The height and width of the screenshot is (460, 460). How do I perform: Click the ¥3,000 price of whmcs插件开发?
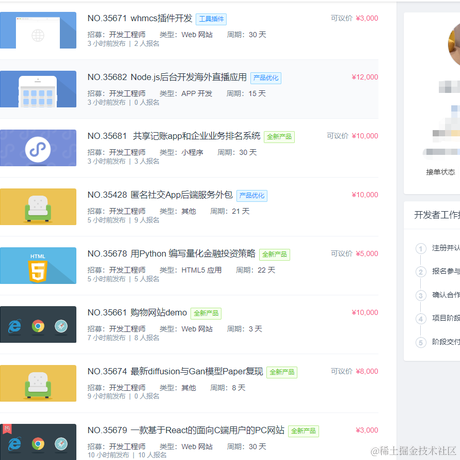367,18
